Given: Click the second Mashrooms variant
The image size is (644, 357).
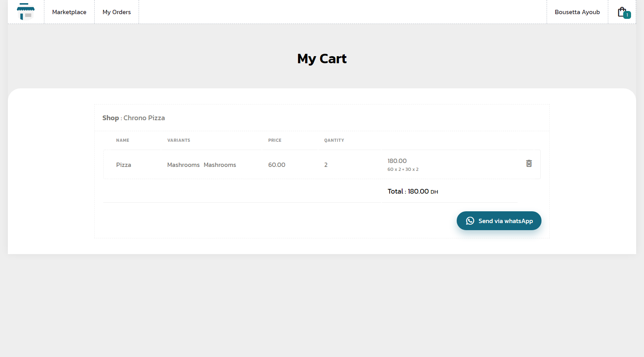Looking at the screenshot, I should point(220,165).
